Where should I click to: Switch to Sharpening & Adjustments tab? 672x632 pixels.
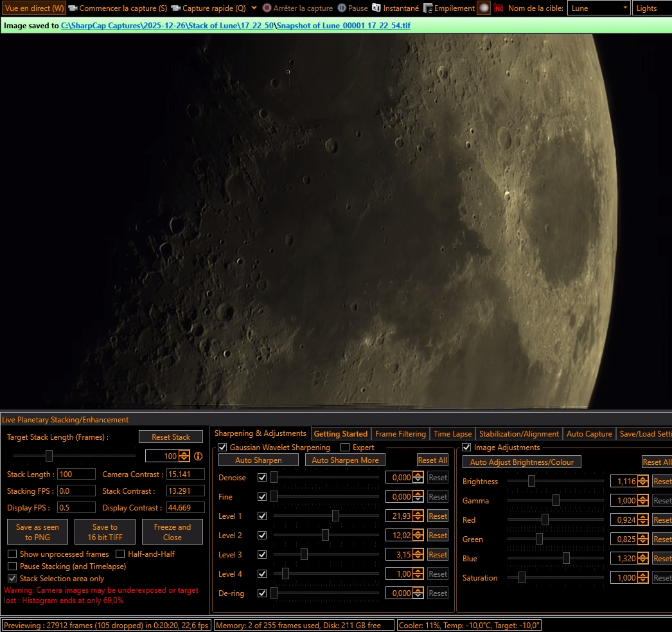pyautogui.click(x=260, y=433)
